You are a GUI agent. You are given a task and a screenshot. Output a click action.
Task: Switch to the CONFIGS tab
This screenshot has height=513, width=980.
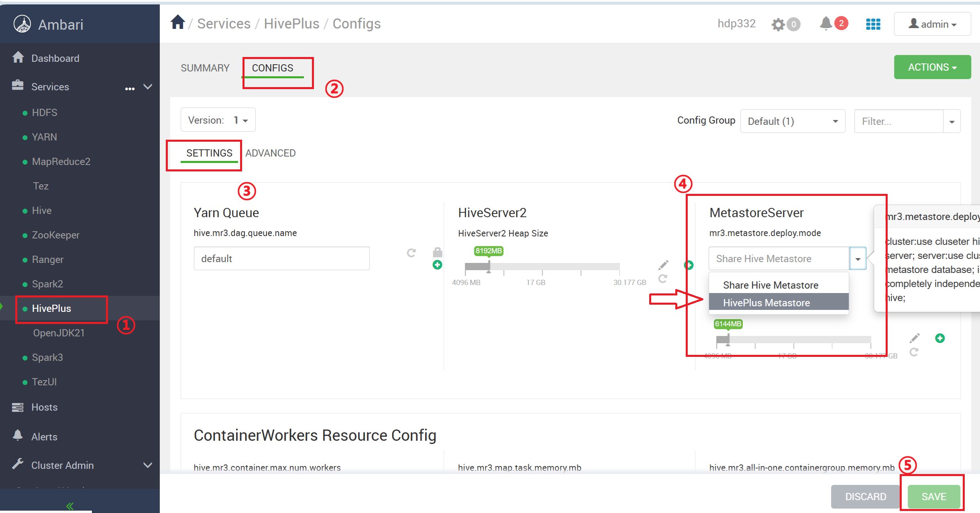273,68
